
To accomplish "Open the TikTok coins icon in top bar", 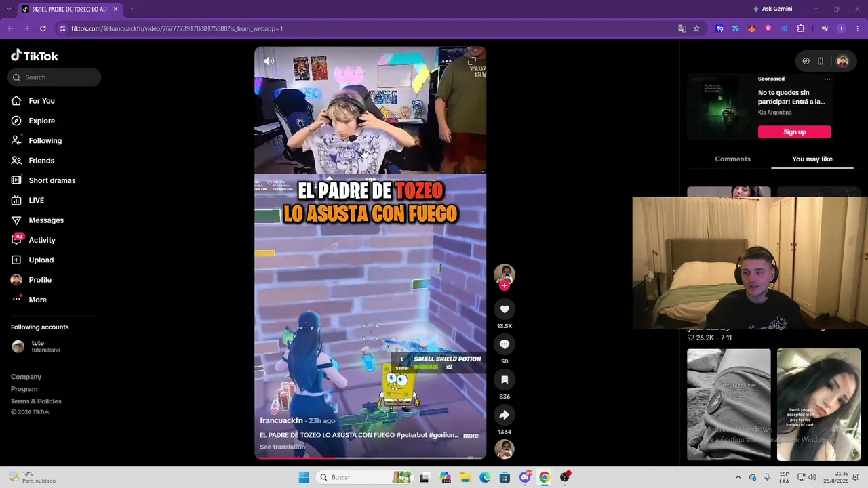I will click(x=806, y=61).
